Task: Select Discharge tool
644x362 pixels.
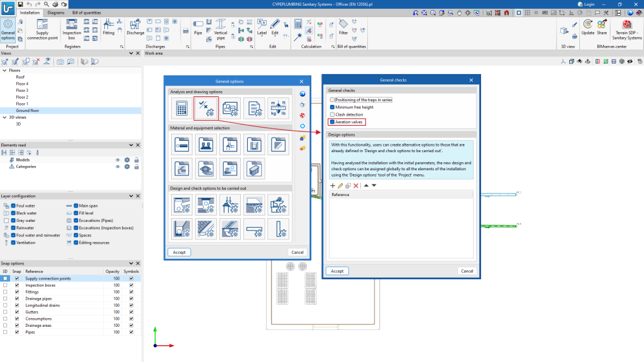Action: pos(135,27)
